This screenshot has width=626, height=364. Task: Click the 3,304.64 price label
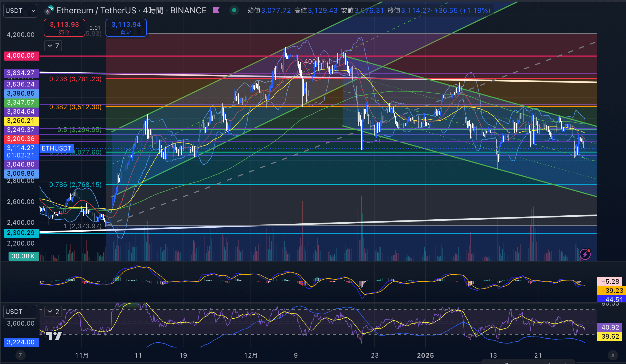click(21, 112)
